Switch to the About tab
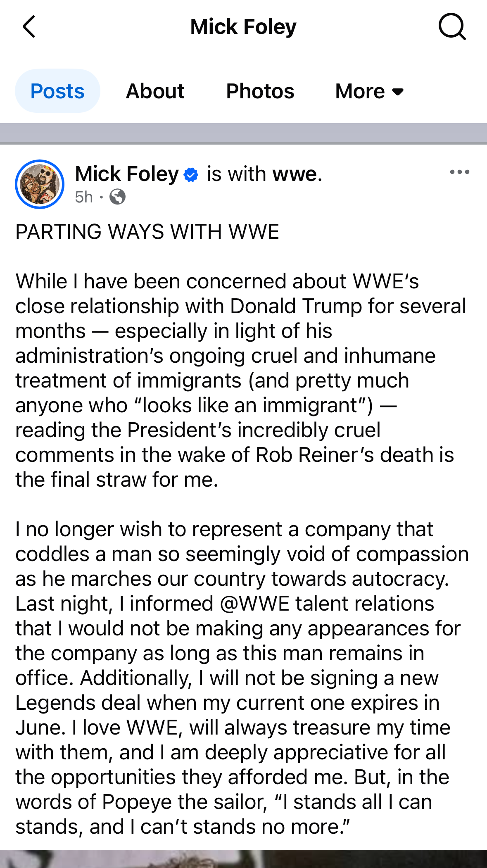 [x=155, y=91]
